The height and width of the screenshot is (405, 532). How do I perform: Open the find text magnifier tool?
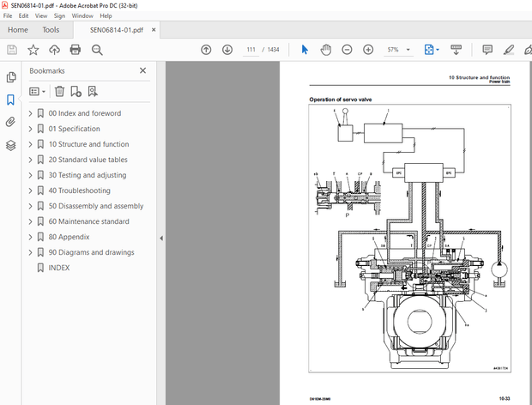coord(97,50)
